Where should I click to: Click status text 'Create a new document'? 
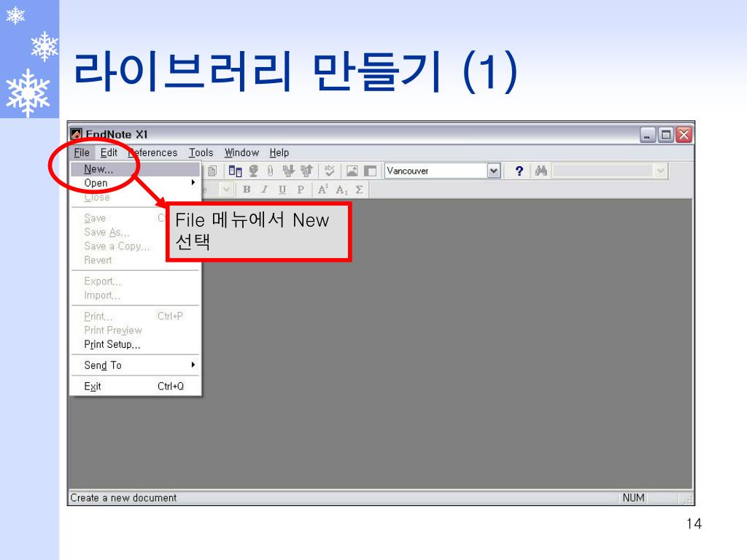[x=123, y=497]
